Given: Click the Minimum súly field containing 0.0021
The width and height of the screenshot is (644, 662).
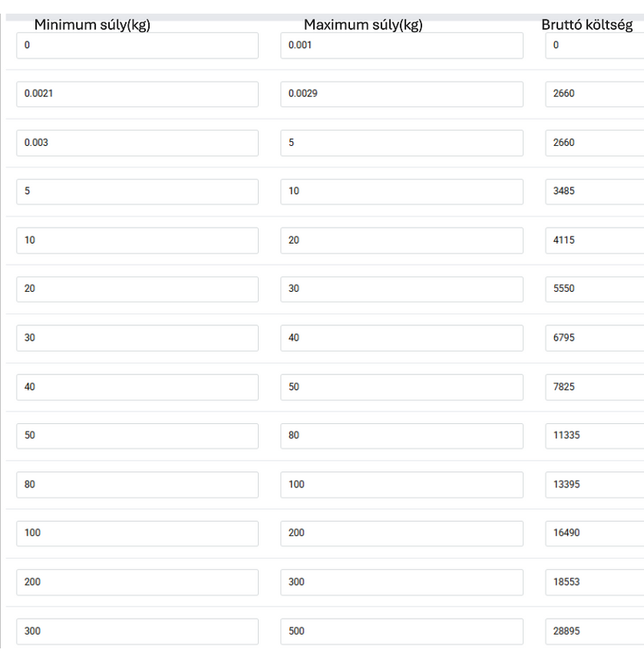Looking at the screenshot, I should click(137, 94).
